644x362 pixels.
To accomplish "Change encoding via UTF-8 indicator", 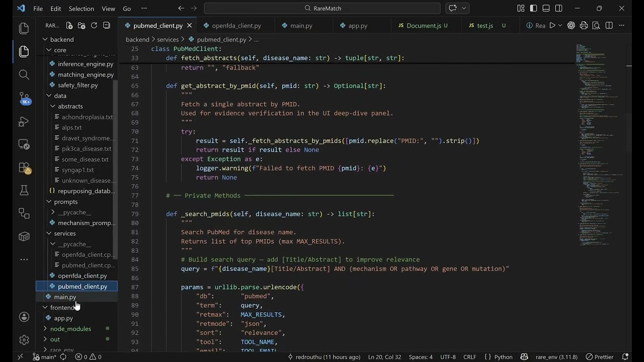I will tap(448, 357).
